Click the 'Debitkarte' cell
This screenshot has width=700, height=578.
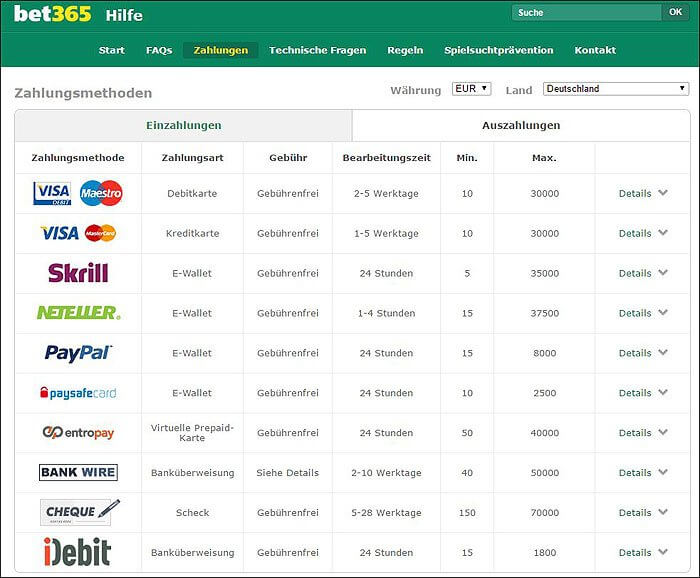click(x=192, y=193)
